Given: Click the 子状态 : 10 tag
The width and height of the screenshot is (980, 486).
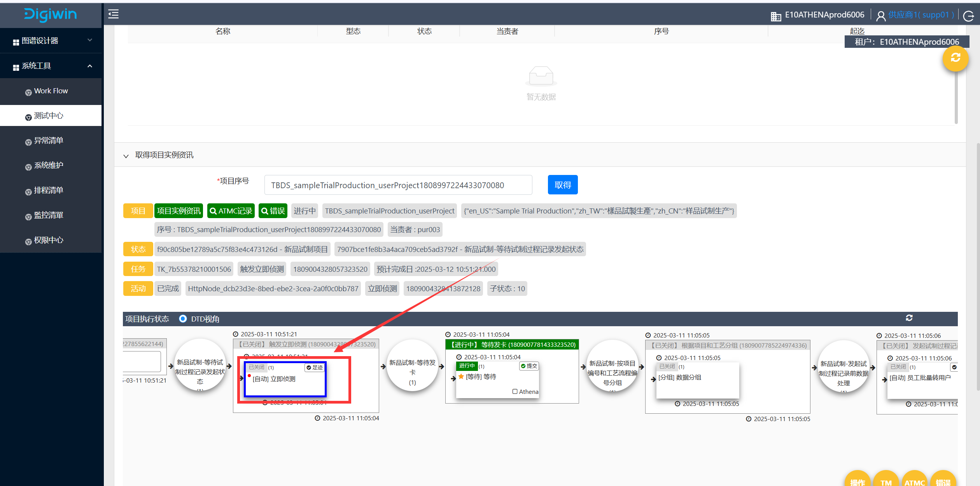Looking at the screenshot, I should pos(507,288).
